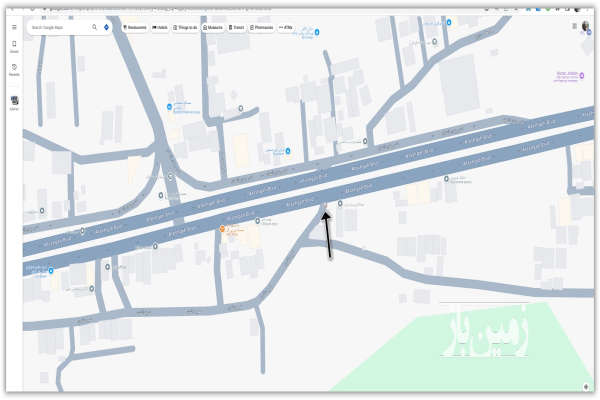
Task: Select the Things to do chip
Action: [x=185, y=28]
